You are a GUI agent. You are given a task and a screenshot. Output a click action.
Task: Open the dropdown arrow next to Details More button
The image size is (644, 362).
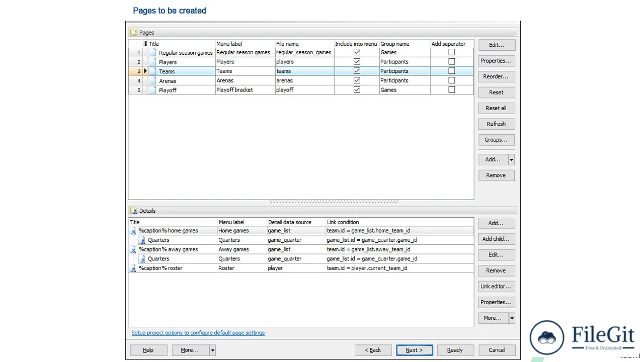tap(512, 318)
